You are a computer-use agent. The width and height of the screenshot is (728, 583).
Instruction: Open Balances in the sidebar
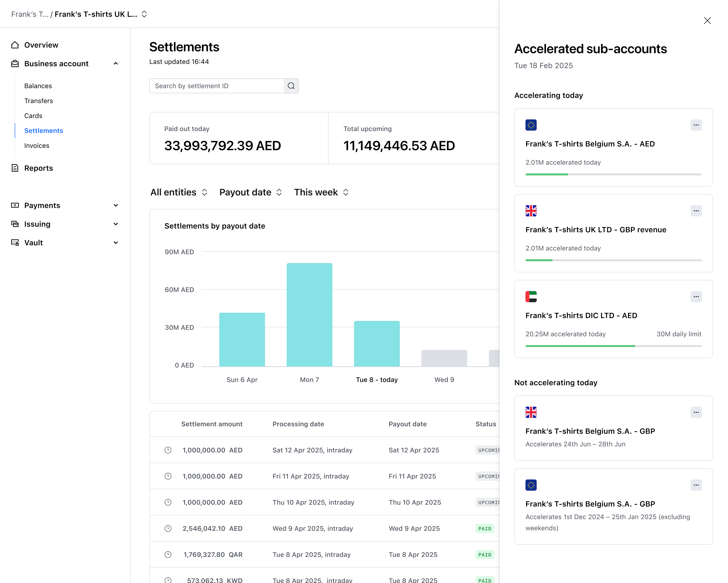point(38,86)
